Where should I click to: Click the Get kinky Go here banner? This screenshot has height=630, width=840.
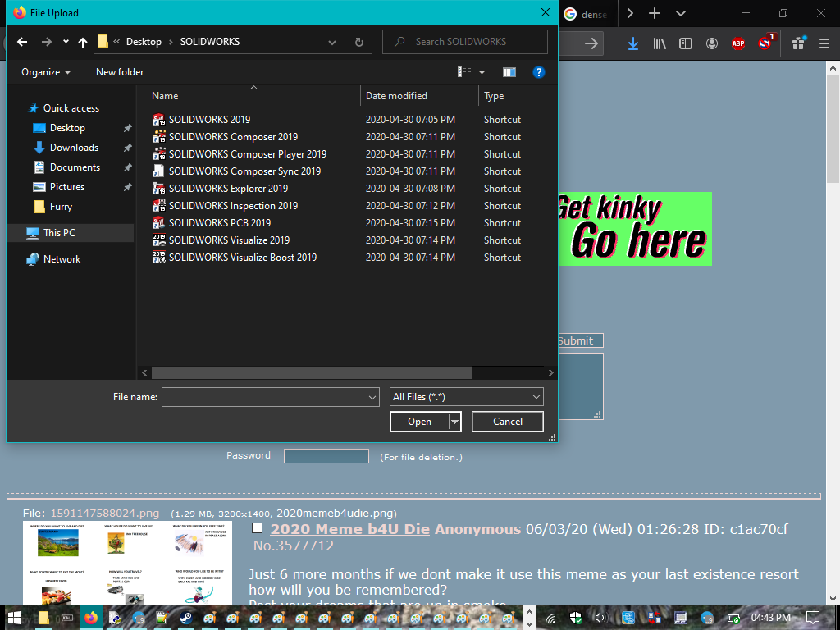[635, 229]
